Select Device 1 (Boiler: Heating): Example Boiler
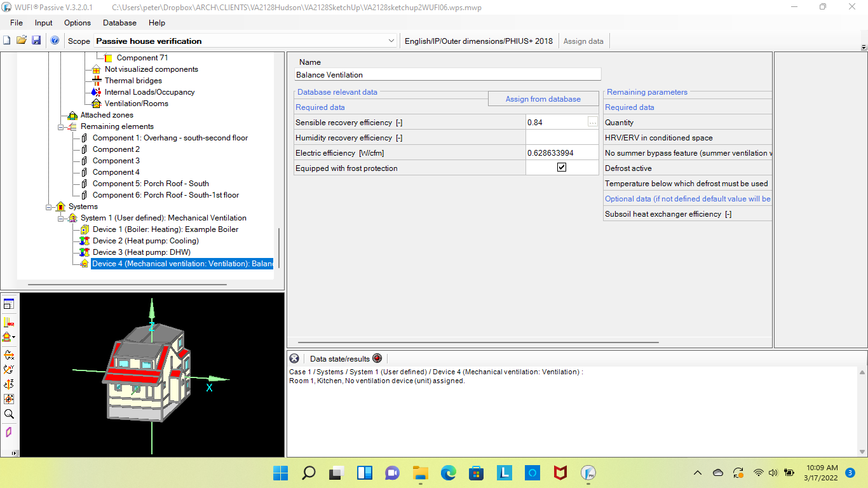This screenshot has width=868, height=488. [x=166, y=229]
